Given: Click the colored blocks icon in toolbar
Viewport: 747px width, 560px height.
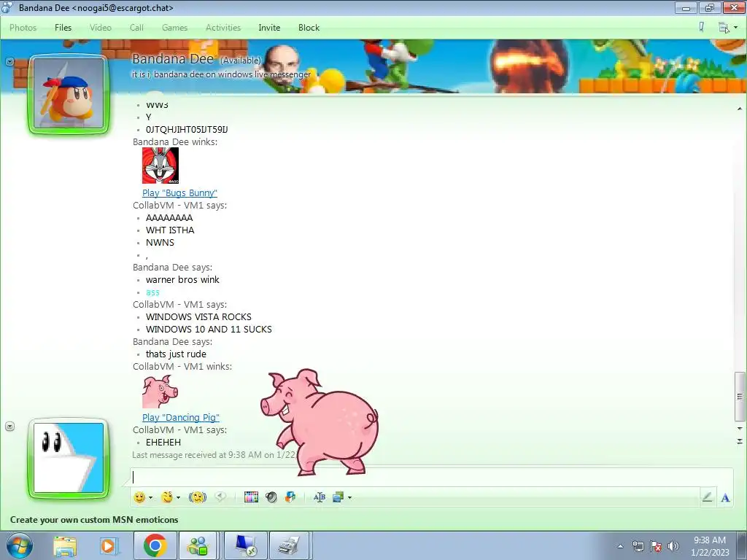Looking at the screenshot, I should (290, 497).
